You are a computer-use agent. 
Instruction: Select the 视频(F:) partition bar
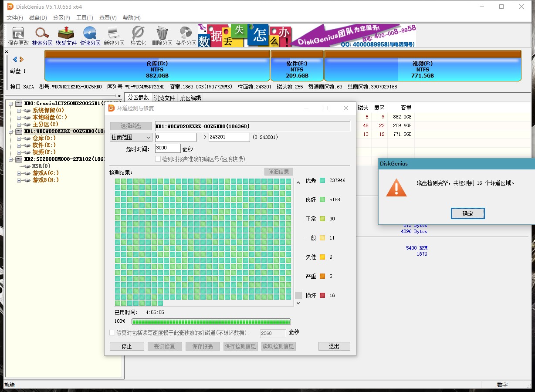[423, 66]
